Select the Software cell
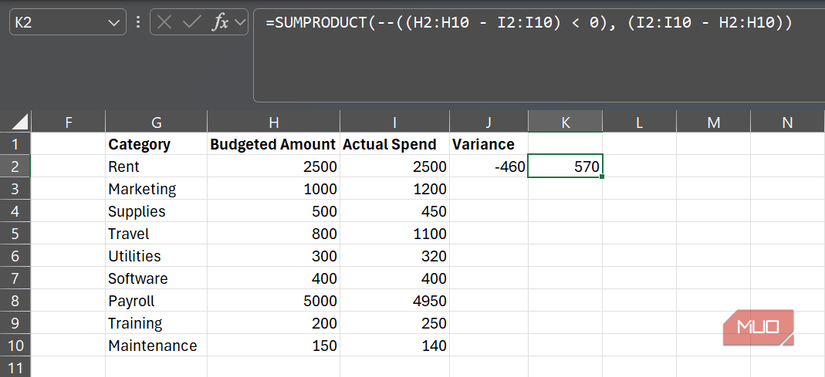This screenshot has height=377, width=825. click(156, 278)
